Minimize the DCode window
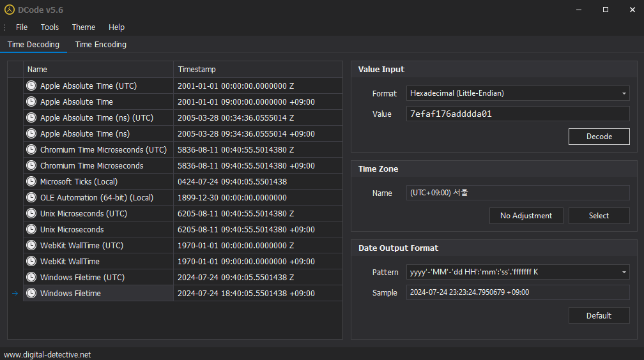Image resolution: width=644 pixels, height=360 pixels. pos(579,10)
